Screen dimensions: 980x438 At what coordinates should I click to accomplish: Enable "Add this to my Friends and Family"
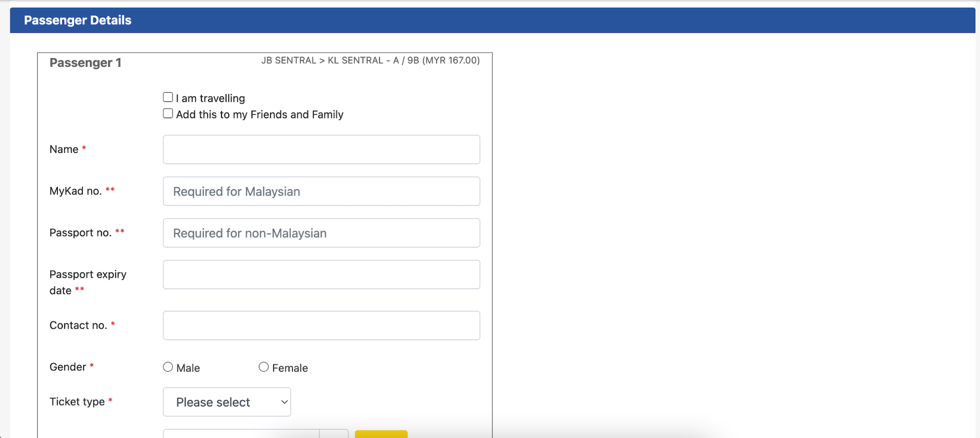point(168,114)
